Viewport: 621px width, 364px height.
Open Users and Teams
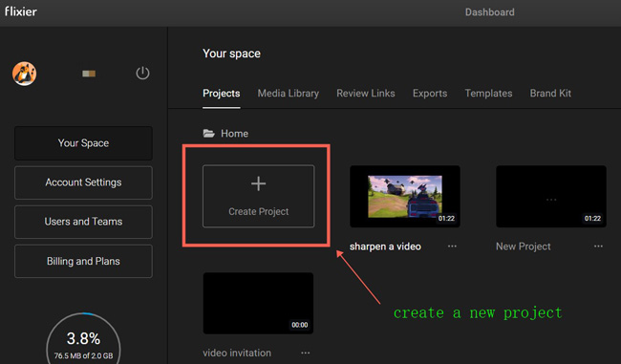point(83,222)
